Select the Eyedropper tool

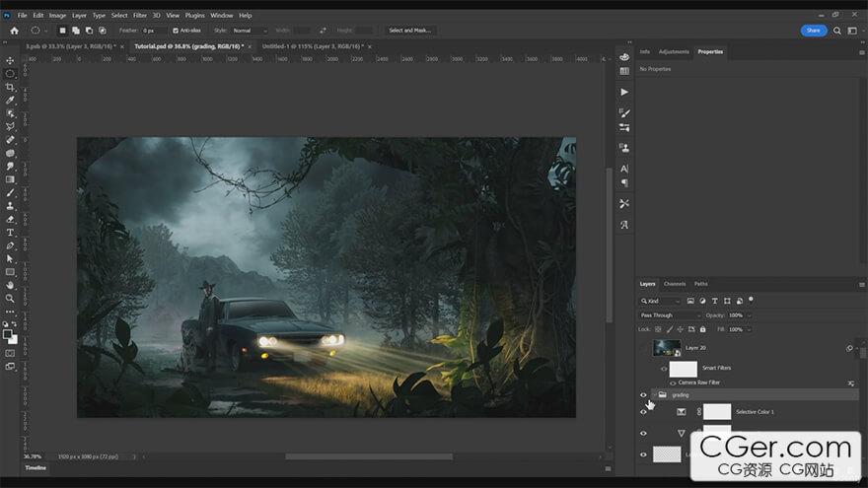[10, 101]
